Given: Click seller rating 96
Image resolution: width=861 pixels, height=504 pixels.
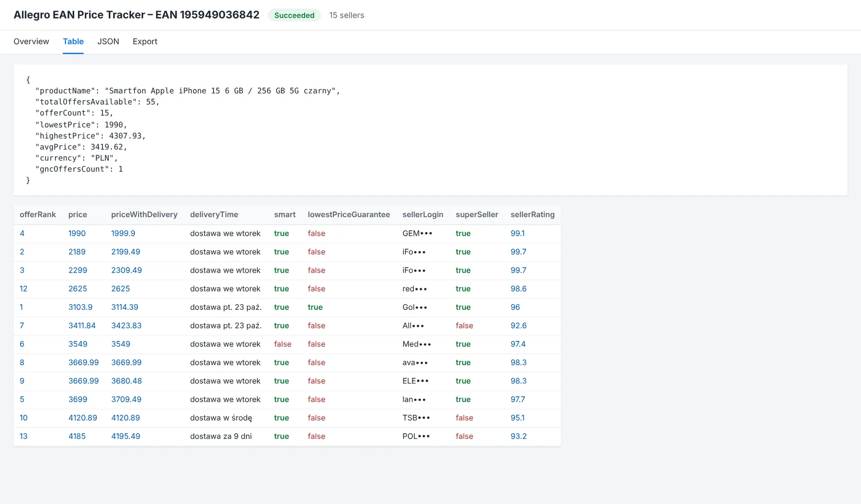Looking at the screenshot, I should (515, 307).
